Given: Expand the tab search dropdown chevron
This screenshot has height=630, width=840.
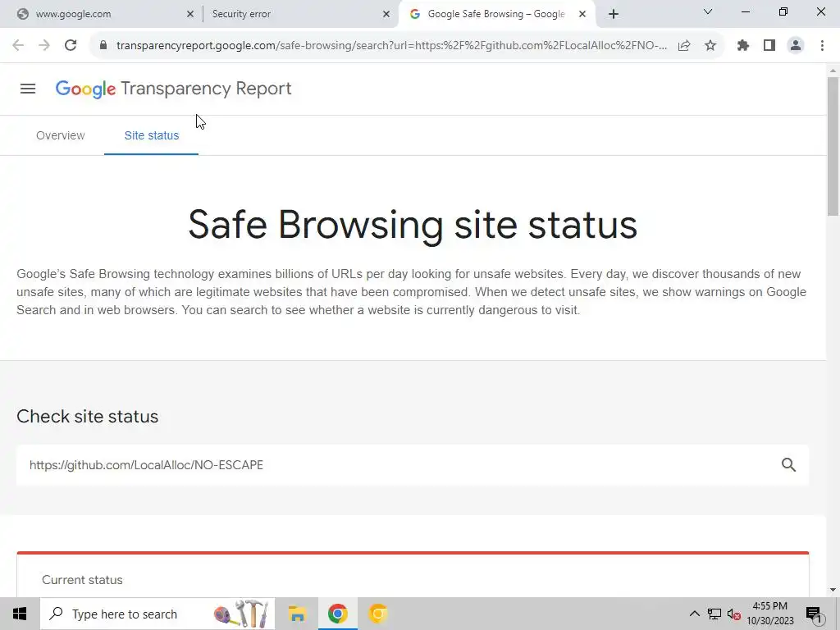Looking at the screenshot, I should click(x=708, y=11).
